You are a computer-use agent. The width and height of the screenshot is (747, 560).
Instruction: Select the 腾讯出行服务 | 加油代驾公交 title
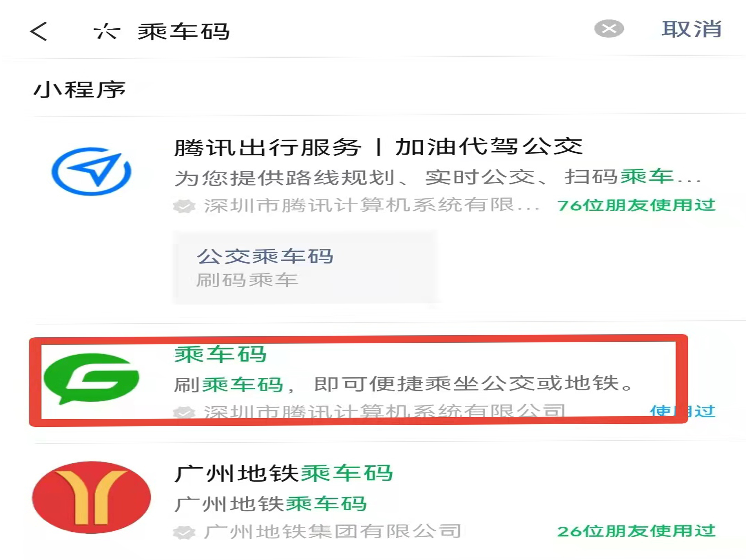pyautogui.click(x=378, y=147)
